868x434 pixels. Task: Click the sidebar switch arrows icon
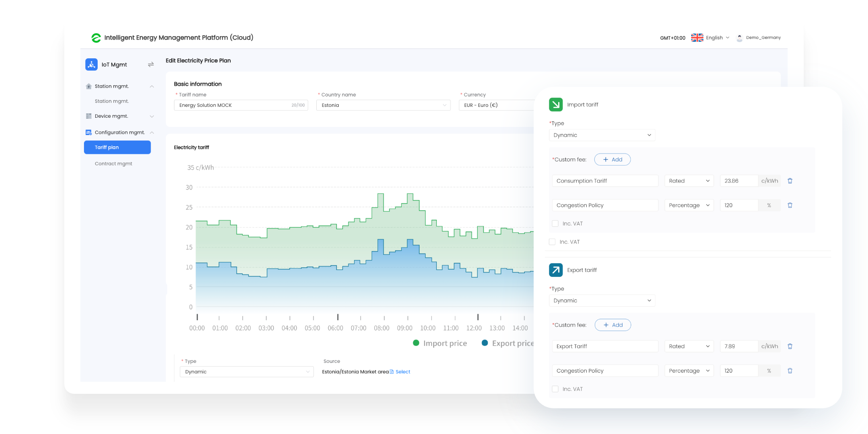tap(151, 64)
